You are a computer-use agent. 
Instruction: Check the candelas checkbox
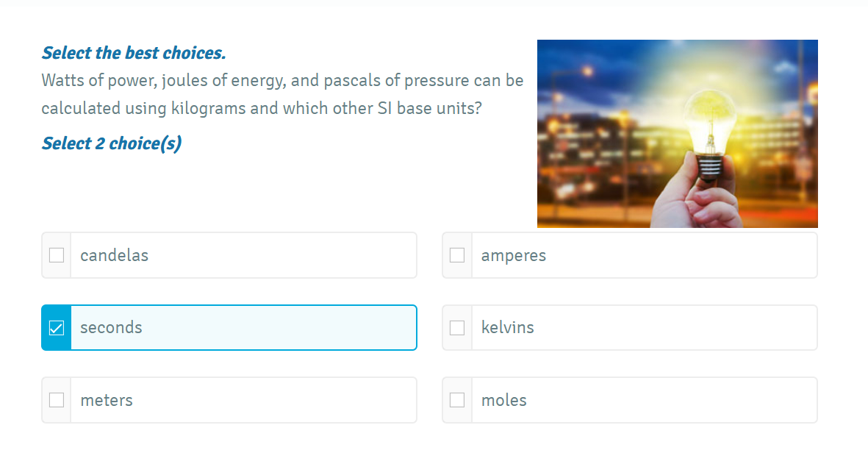coord(57,255)
